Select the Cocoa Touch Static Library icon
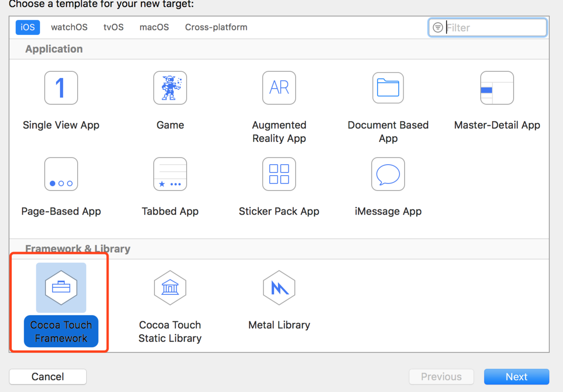 (x=170, y=288)
